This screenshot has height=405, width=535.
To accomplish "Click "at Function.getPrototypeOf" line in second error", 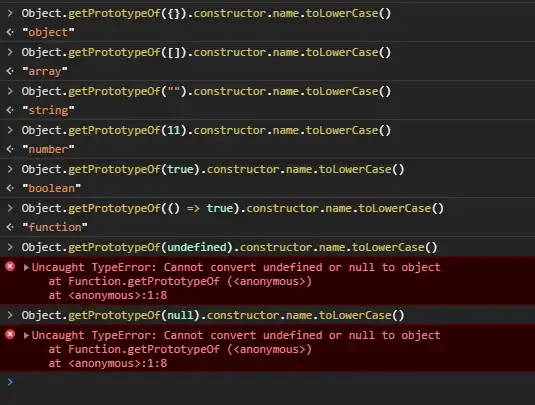I will tap(180, 349).
